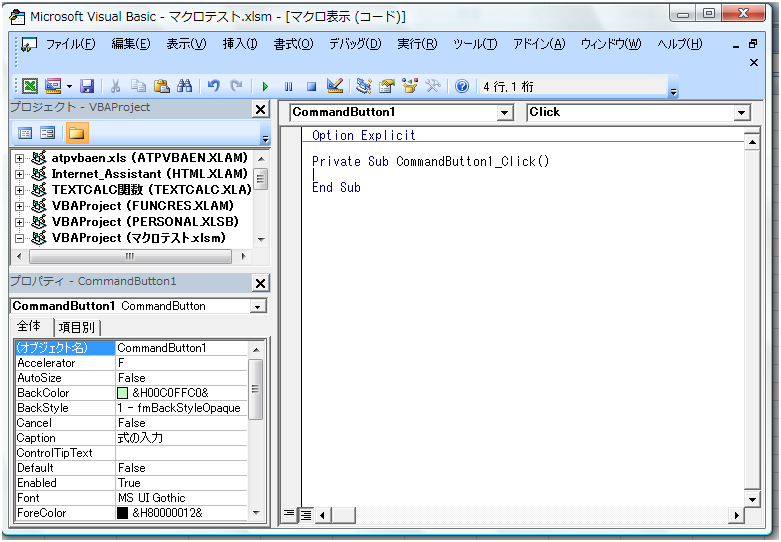Screen dimensions: 781x542
Task: Switch to the 項目別 properties tab
Action: (x=76, y=327)
